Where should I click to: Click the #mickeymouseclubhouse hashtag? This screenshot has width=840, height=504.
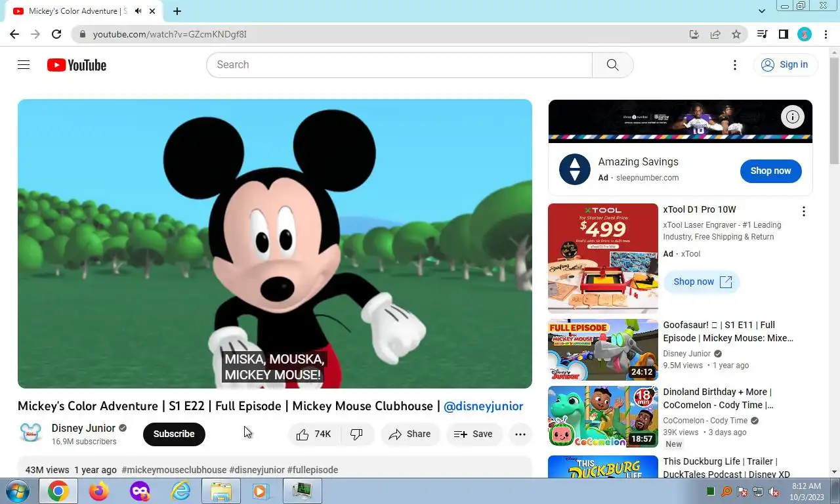tap(174, 470)
